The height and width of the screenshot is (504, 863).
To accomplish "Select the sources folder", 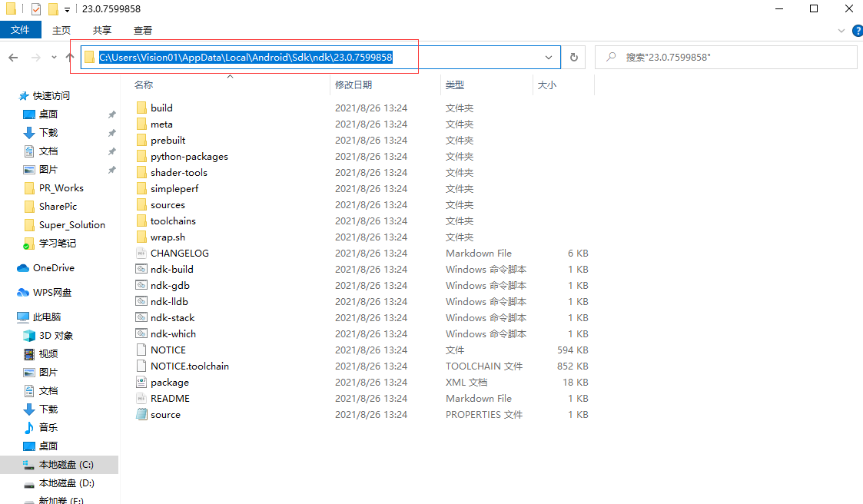I will coord(168,204).
